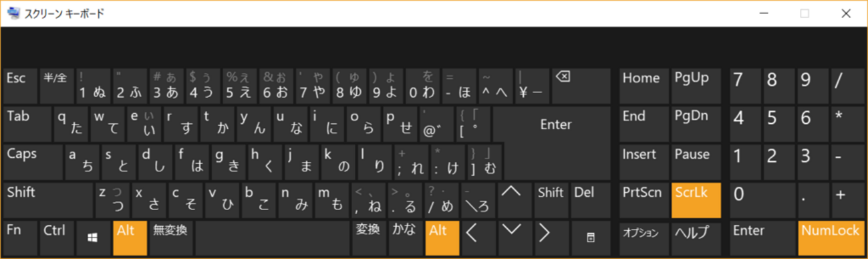The width and height of the screenshot is (868, 259).
Task: Click the かな kana key
Action: click(x=404, y=238)
